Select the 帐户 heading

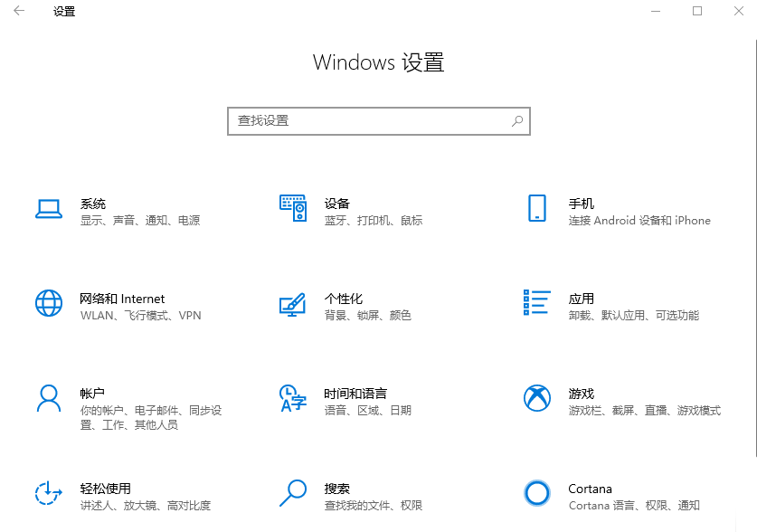92,394
